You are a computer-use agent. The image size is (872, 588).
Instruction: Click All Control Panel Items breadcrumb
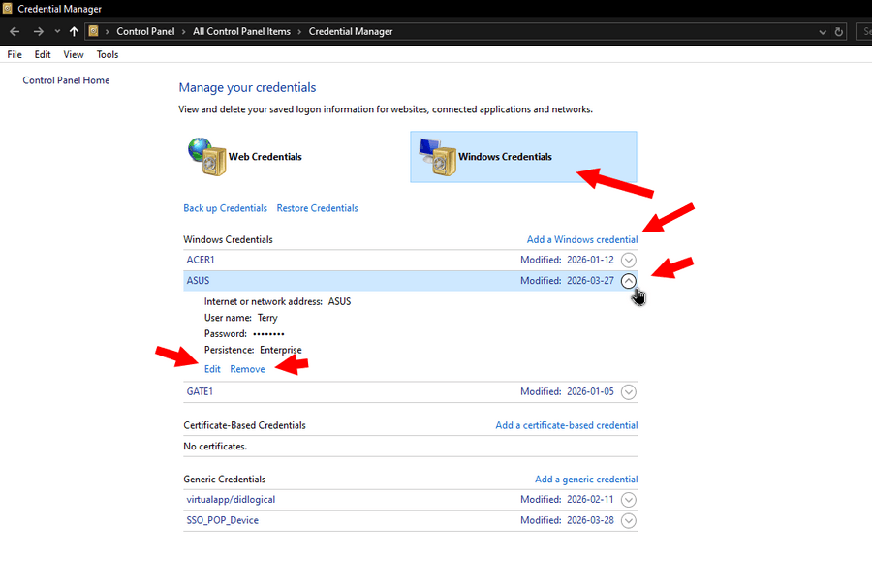(241, 31)
